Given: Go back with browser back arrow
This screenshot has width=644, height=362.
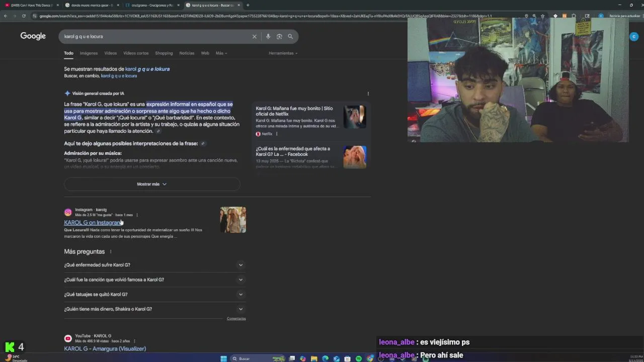Looking at the screenshot, I should tap(5, 16).
